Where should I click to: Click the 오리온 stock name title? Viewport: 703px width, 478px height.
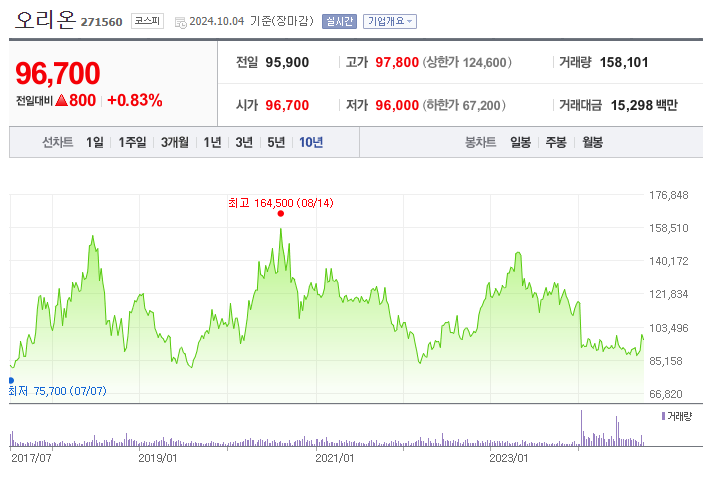(45, 20)
